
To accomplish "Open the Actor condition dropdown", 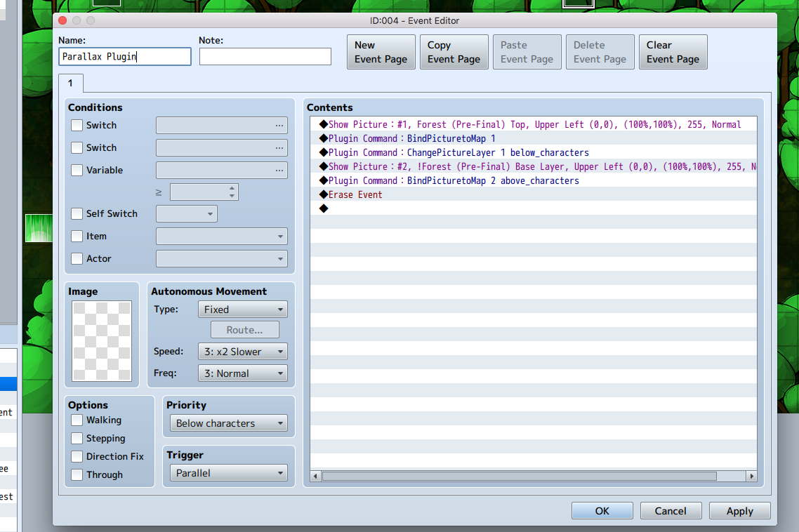I will pos(222,259).
